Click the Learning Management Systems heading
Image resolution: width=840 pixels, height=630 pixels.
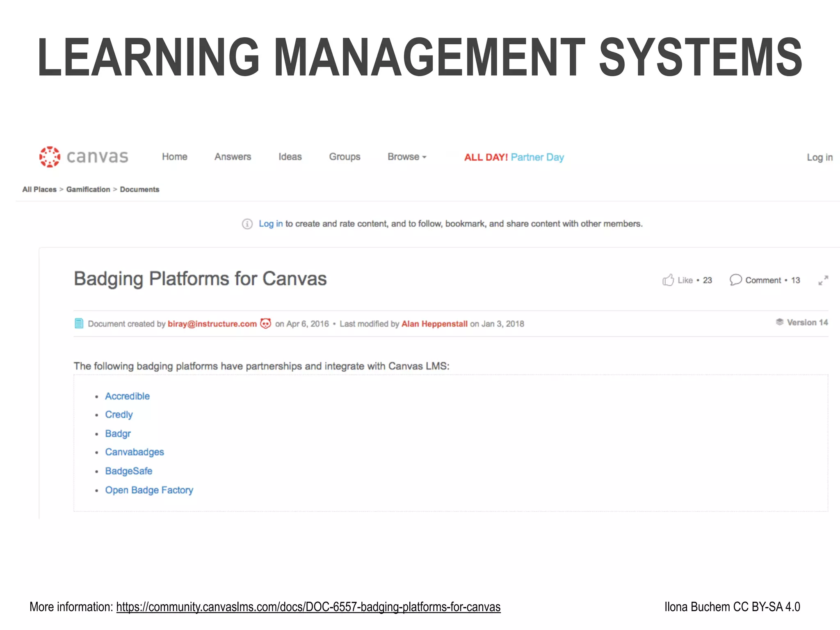pos(420,57)
